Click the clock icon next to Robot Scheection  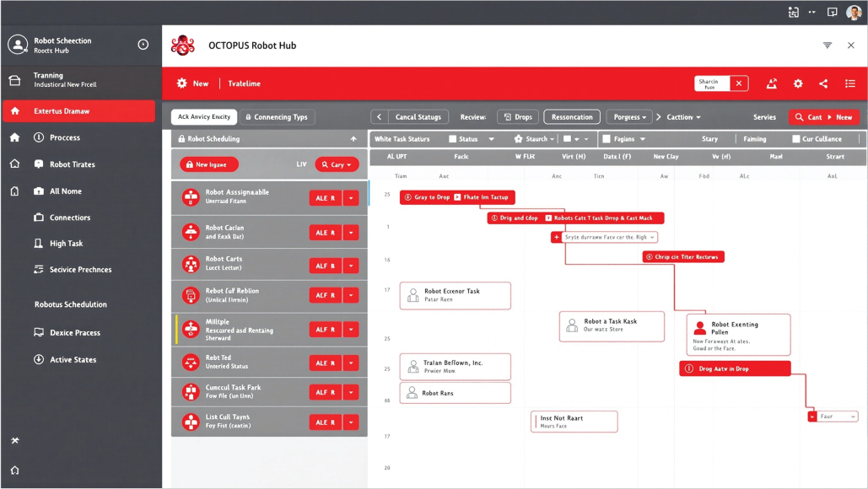143,44
